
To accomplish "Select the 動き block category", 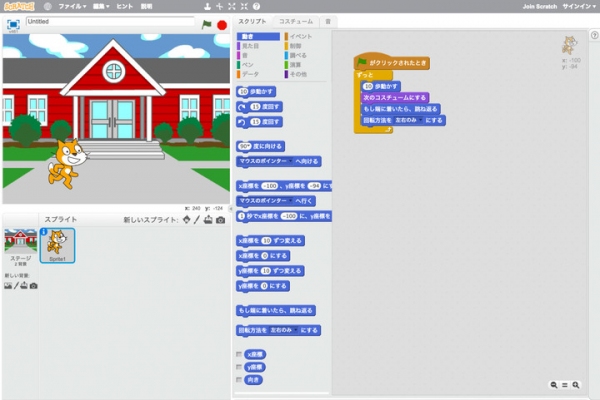I will [x=258, y=36].
